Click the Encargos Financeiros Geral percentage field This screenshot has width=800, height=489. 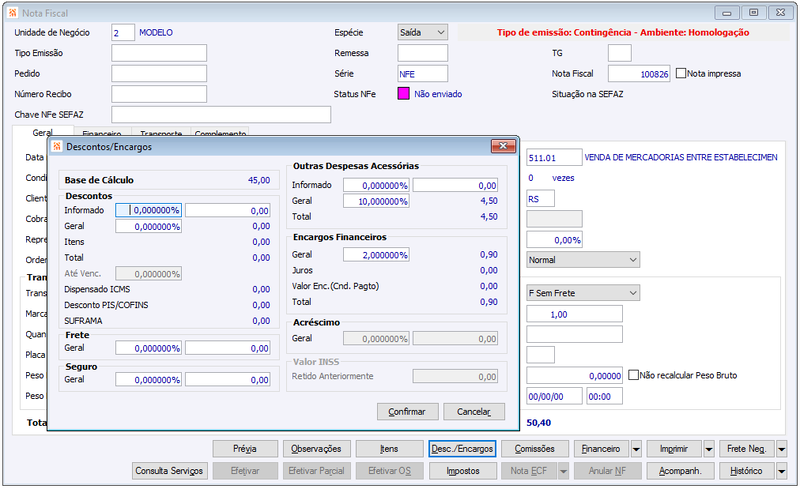coord(376,255)
